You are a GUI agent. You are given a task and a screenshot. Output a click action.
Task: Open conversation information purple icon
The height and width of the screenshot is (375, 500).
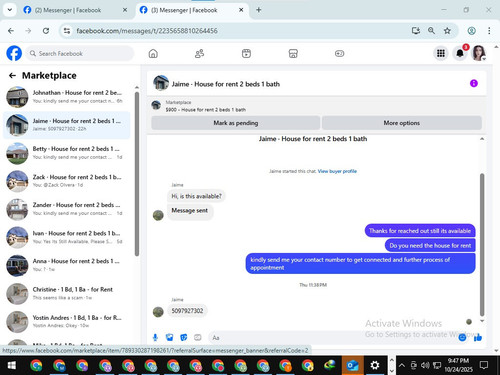coord(474,83)
